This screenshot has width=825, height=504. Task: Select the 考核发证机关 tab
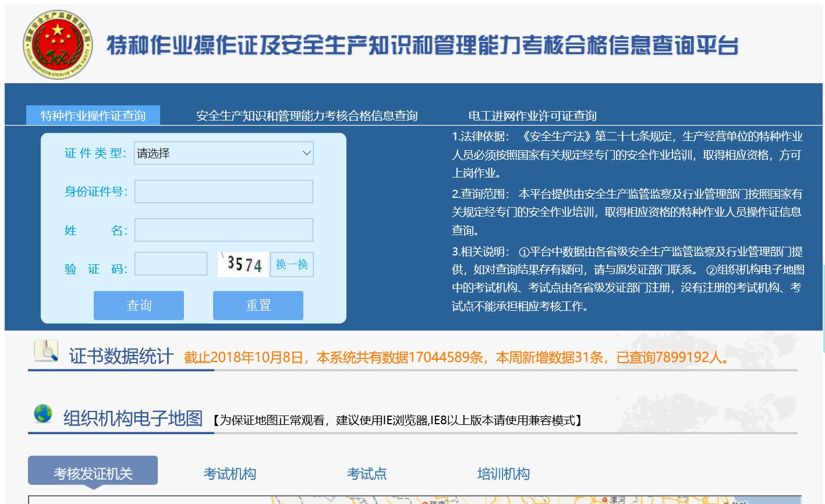click(x=93, y=470)
